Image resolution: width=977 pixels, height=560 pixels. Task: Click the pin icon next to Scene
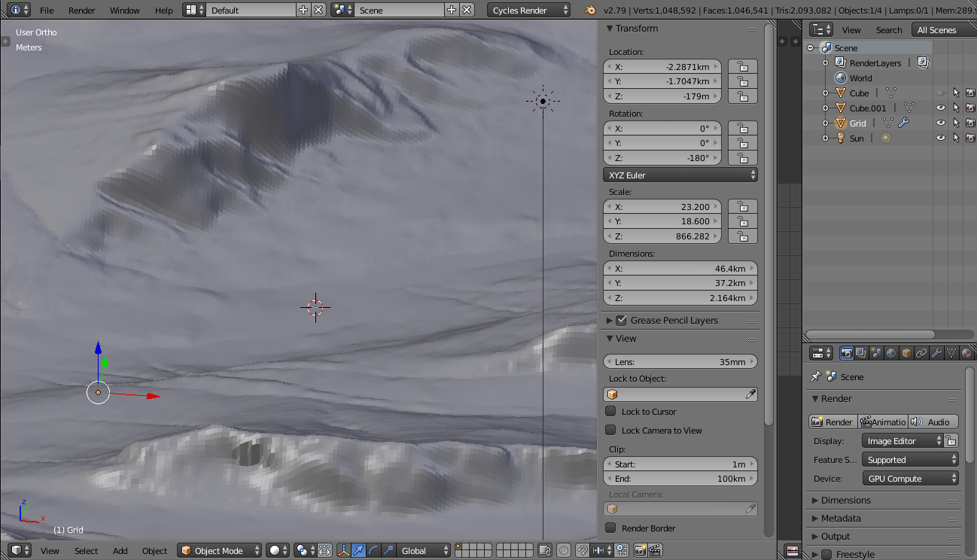[815, 376]
